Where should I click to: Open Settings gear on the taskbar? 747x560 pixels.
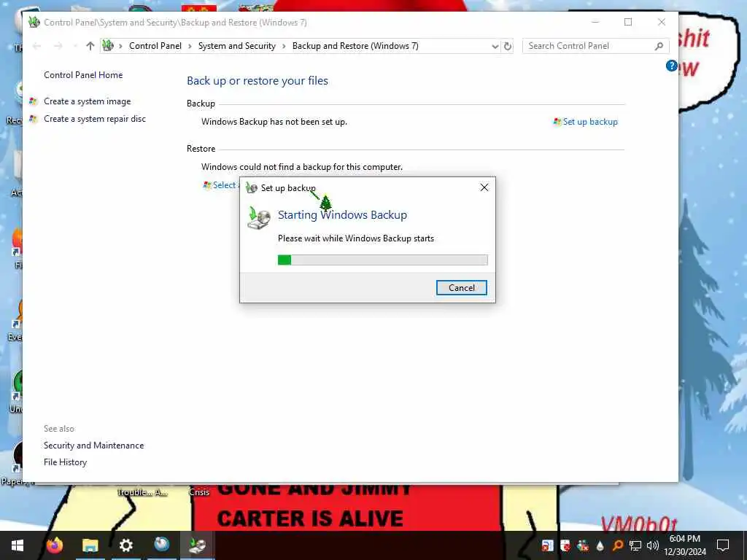point(125,545)
